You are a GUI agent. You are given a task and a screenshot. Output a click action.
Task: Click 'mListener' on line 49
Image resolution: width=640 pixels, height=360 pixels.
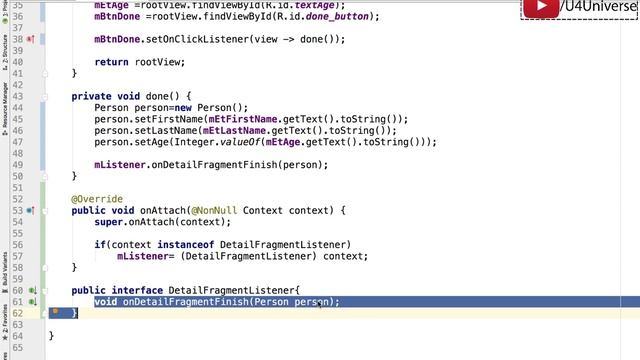120,165
